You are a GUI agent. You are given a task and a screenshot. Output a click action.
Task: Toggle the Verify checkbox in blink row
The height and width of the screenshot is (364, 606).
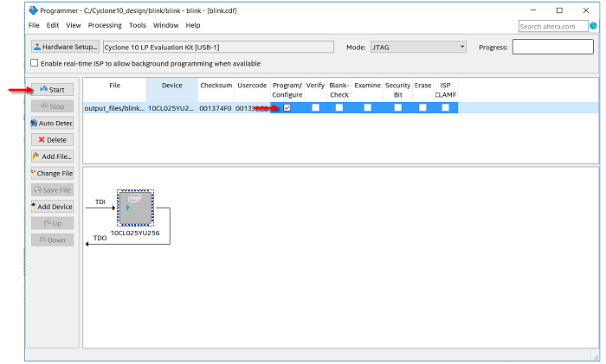click(x=316, y=108)
